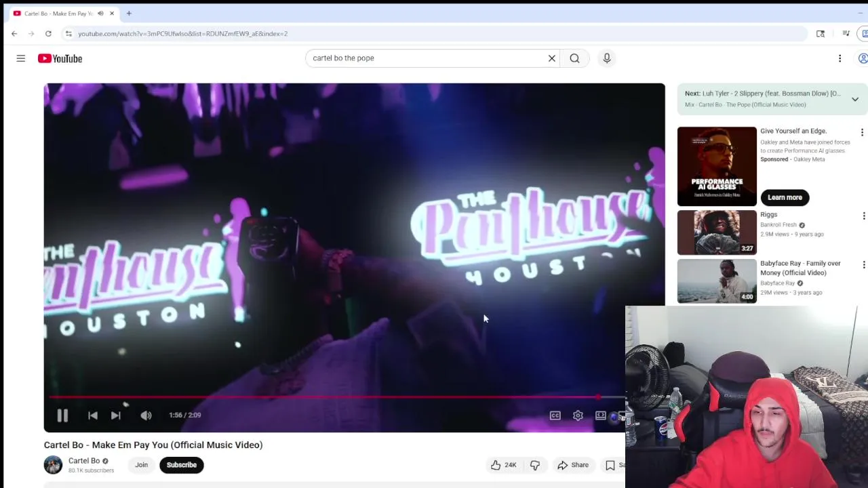
Task: Pause the video
Action: pos(62,415)
